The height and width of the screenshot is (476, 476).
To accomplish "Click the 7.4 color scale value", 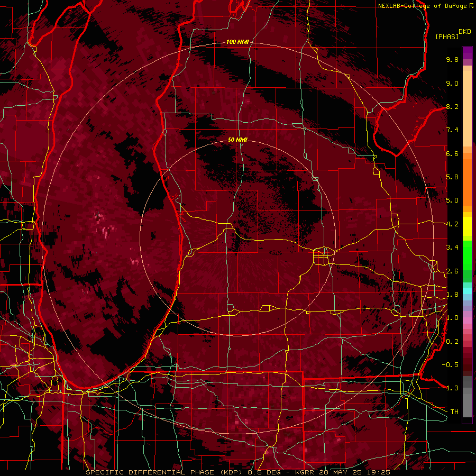I will (x=452, y=130).
